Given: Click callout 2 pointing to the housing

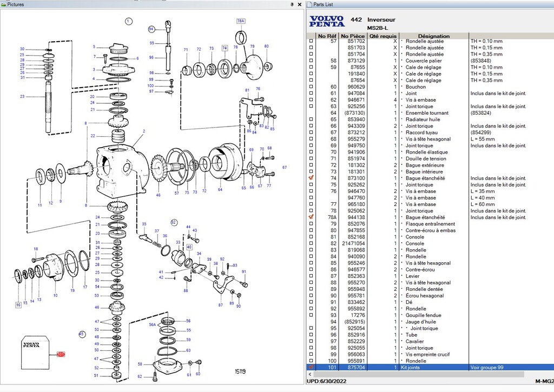Looking at the screenshot, I should 144,131.
